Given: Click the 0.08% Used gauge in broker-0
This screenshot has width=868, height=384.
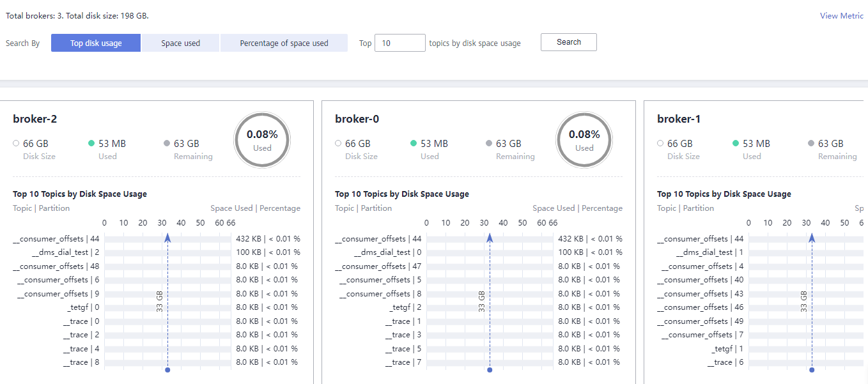Looking at the screenshot, I should (584, 141).
